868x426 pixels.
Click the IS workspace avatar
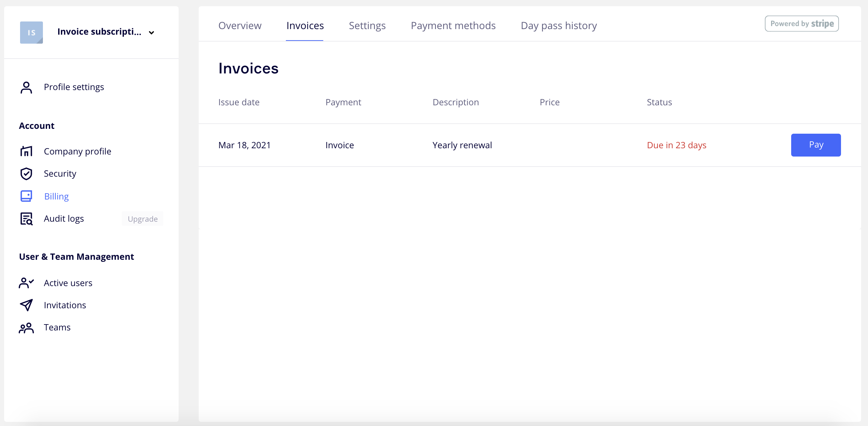tap(31, 33)
